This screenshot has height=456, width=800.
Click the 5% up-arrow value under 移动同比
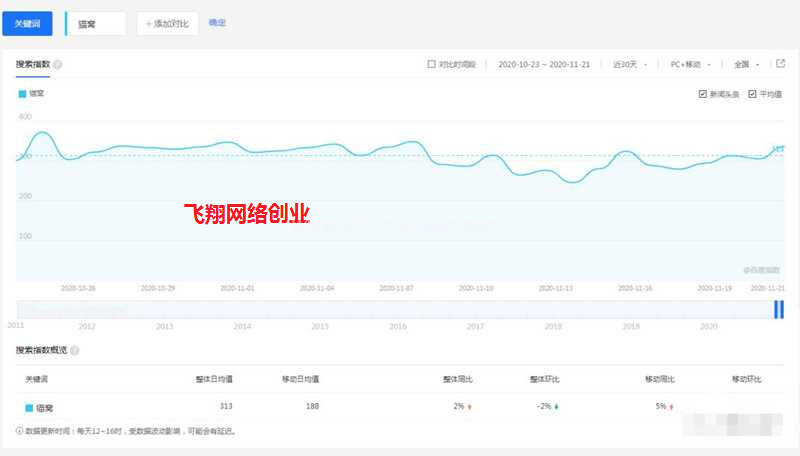click(x=665, y=407)
